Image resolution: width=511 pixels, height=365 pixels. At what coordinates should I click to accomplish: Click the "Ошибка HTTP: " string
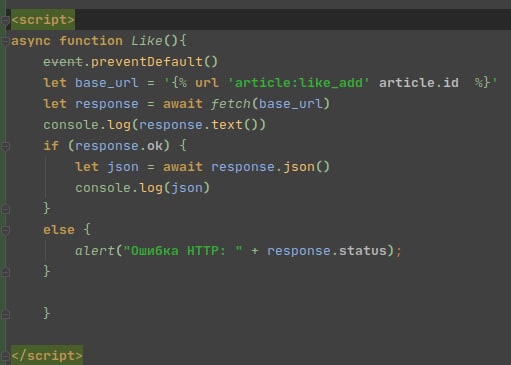(x=183, y=251)
